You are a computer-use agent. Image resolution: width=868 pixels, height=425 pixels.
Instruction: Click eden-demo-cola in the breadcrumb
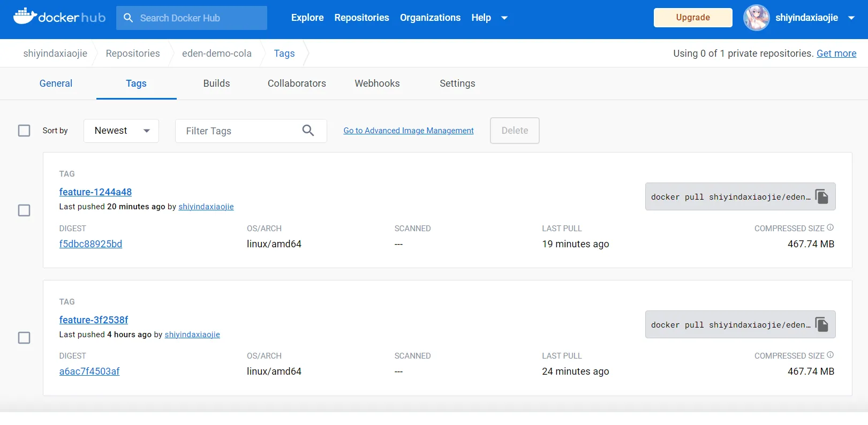(x=217, y=54)
